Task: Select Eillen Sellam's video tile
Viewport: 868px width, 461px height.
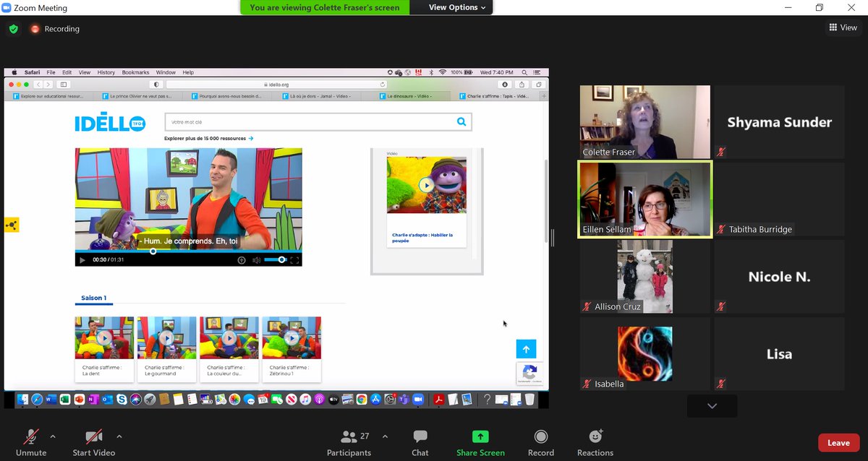Action: 644,199
